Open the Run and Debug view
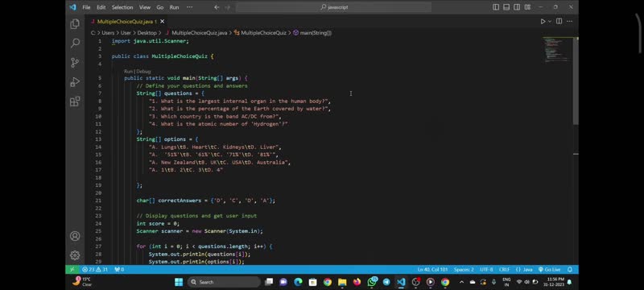This screenshot has height=290, width=644. [75, 81]
